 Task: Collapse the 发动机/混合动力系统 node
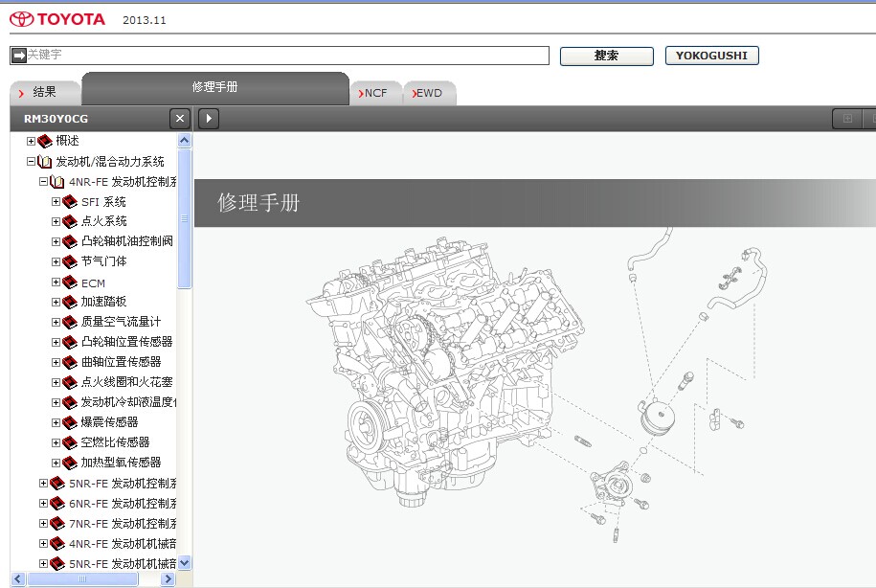click(32, 162)
